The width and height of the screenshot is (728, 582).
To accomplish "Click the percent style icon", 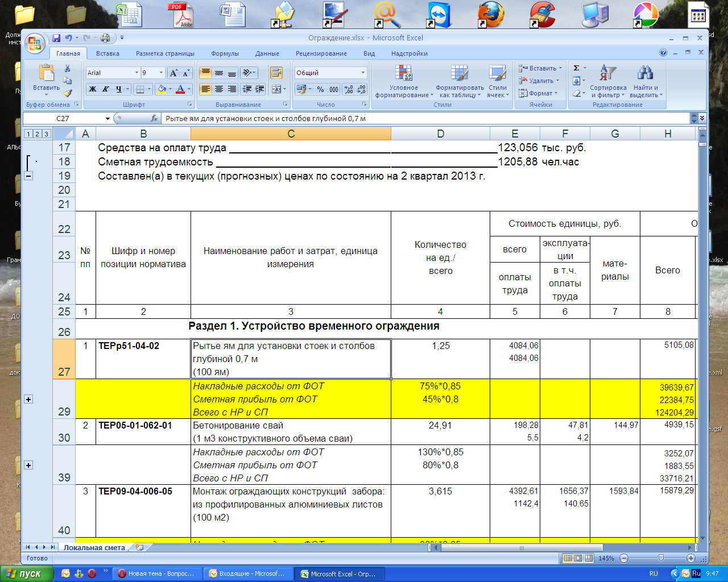I will click(320, 89).
